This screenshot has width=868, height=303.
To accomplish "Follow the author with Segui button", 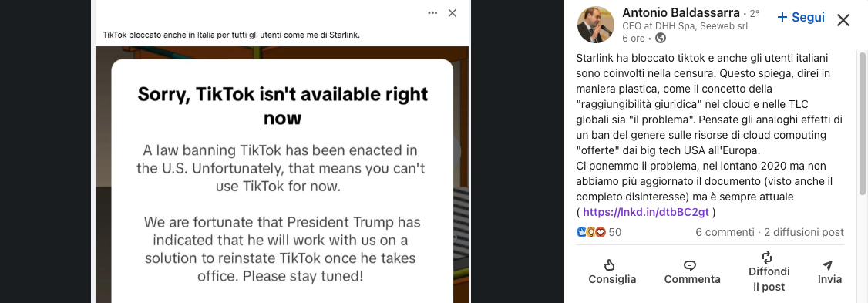I will tap(801, 17).
